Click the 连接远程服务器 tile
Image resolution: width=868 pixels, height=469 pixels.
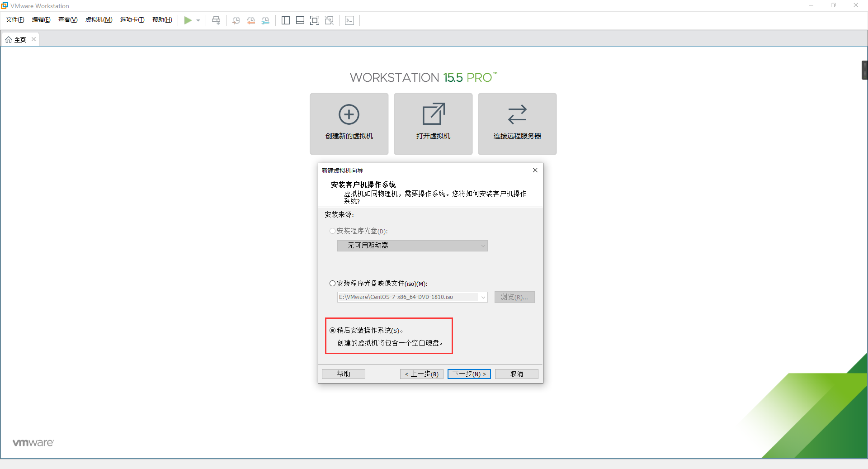[517, 124]
